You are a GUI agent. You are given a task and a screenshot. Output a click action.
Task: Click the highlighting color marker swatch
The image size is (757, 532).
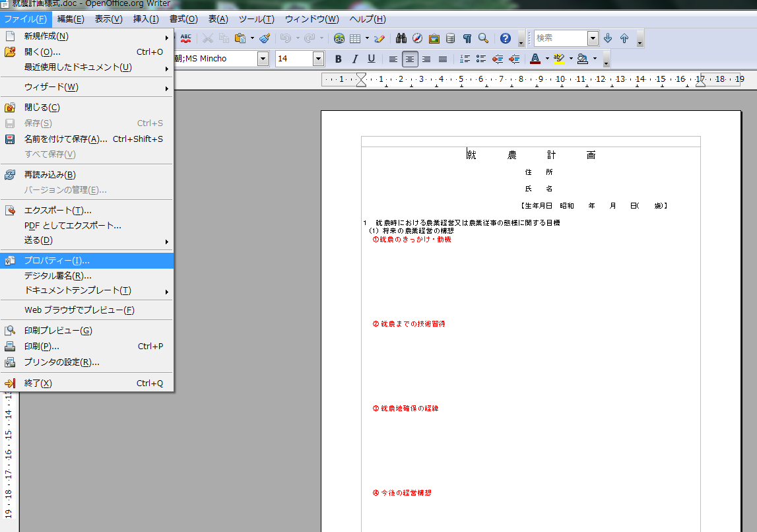[x=559, y=59]
